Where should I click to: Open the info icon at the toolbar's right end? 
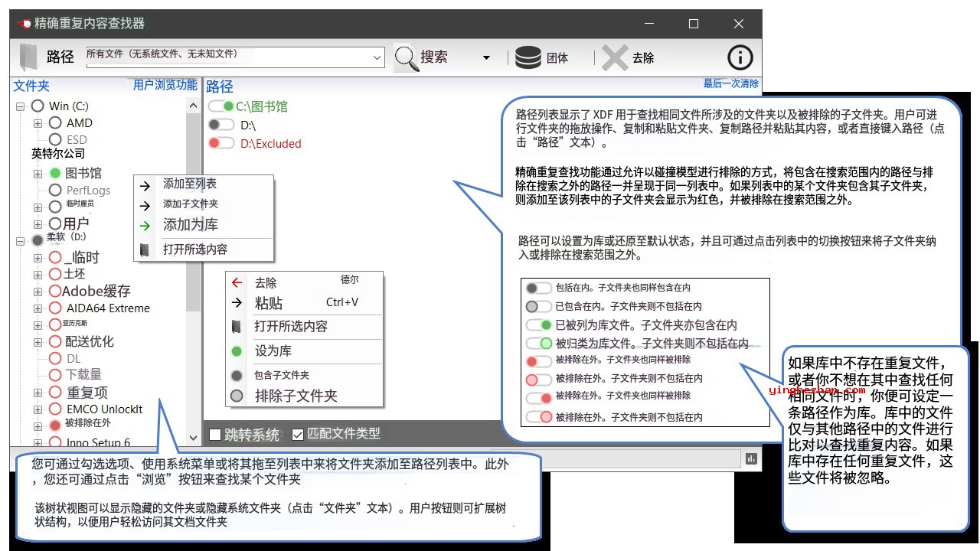coord(740,57)
